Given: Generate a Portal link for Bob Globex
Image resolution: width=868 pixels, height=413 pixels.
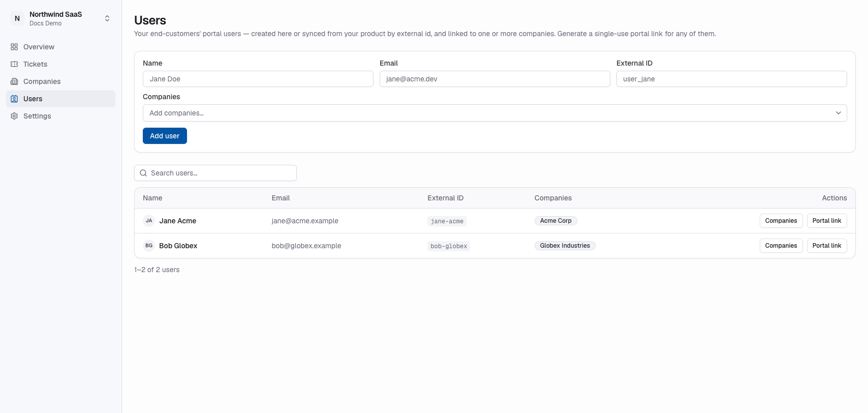Looking at the screenshot, I should [827, 246].
